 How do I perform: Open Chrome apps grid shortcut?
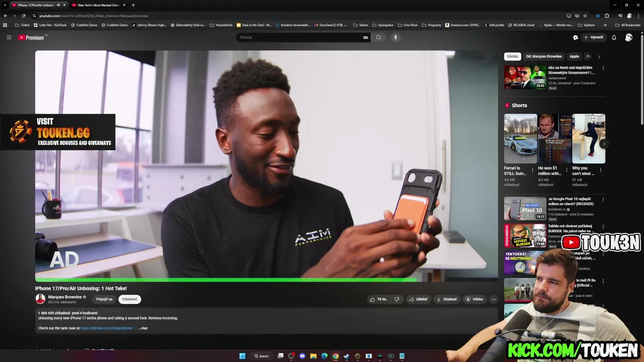point(5,25)
